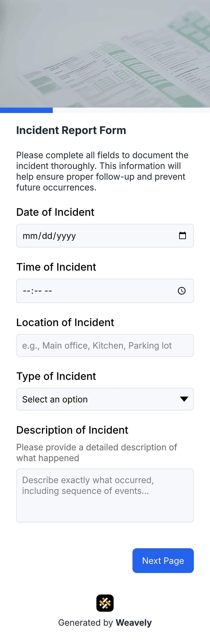Click the Location of Incident text field
Viewport: 210px width, 644px height.
click(x=105, y=345)
